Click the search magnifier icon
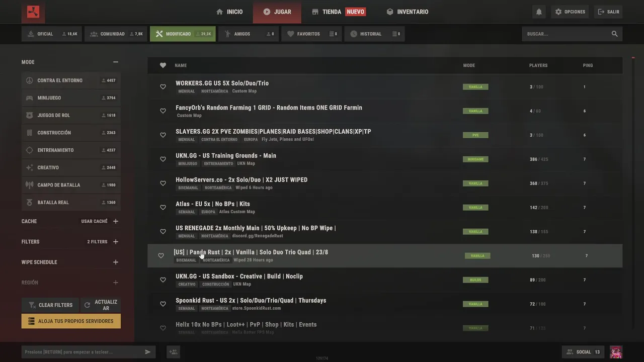Screen dimensions: 644x362 [x=614, y=34]
